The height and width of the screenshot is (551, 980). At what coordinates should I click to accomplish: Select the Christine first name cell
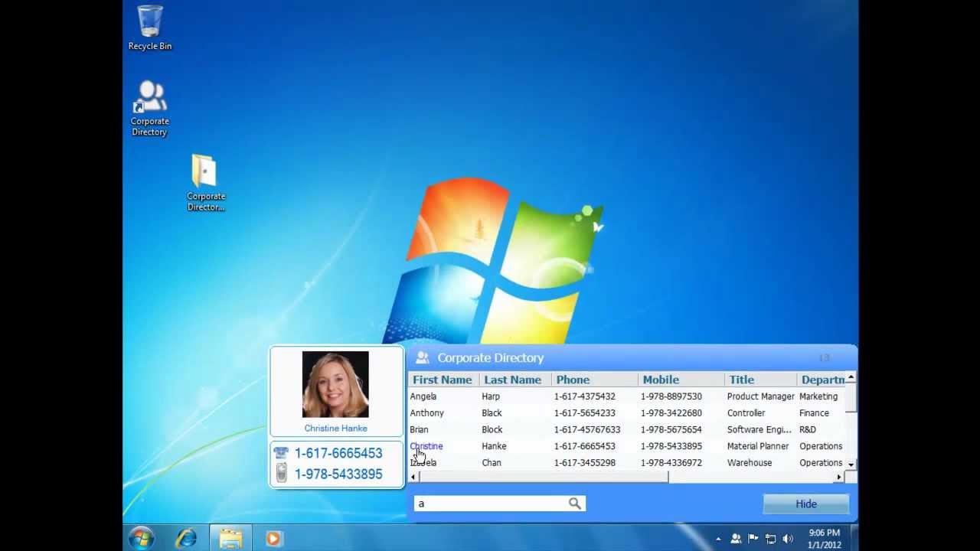coord(426,446)
